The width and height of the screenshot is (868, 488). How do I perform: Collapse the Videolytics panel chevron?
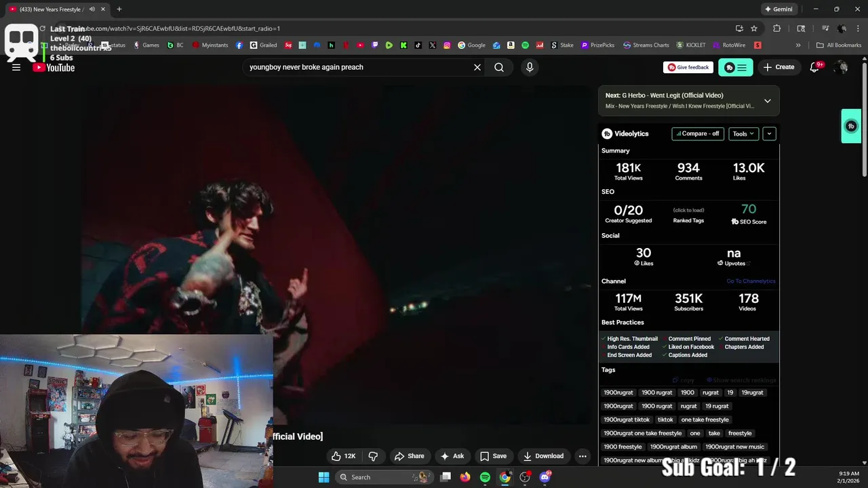[x=769, y=134]
